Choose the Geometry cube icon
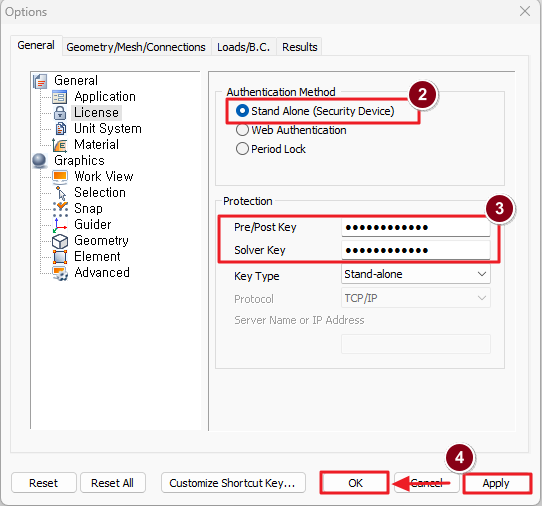This screenshot has height=506, width=542. (60, 241)
